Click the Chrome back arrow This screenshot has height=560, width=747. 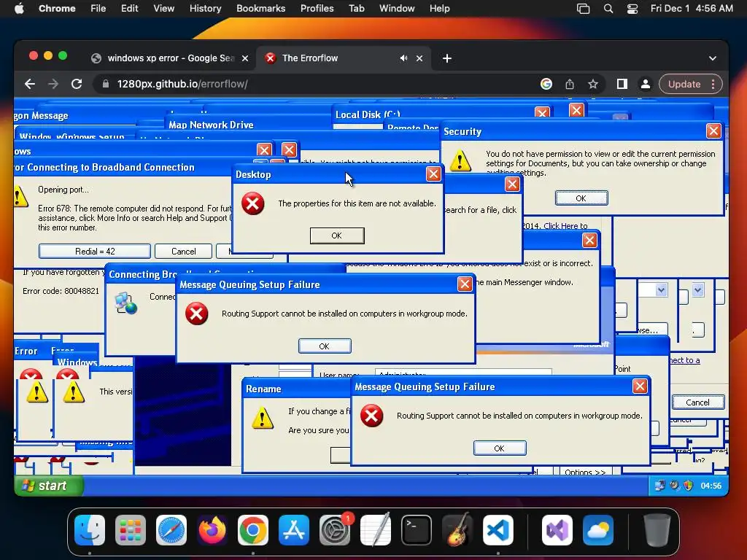(x=29, y=85)
